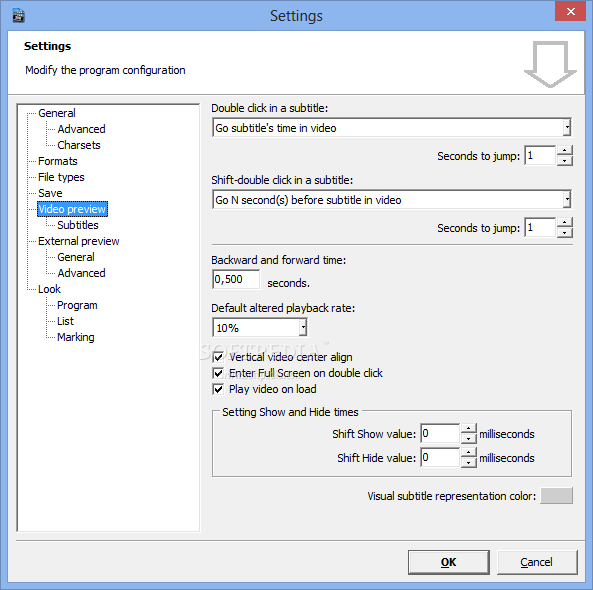The image size is (593, 590).
Task: Select the Video preview tree item
Action: pos(72,209)
